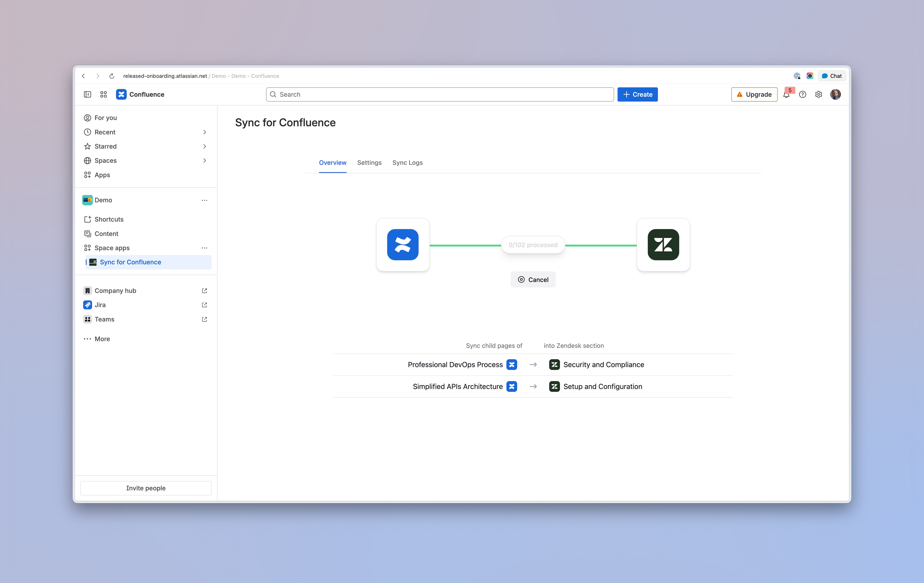The image size is (924, 583).
Task: Open the Chat panel button
Action: click(x=832, y=76)
